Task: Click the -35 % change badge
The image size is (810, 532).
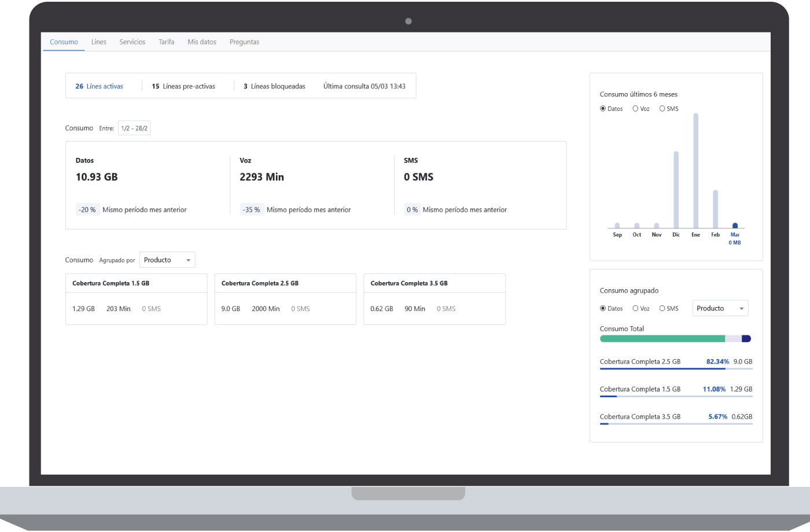Action: 252,210
